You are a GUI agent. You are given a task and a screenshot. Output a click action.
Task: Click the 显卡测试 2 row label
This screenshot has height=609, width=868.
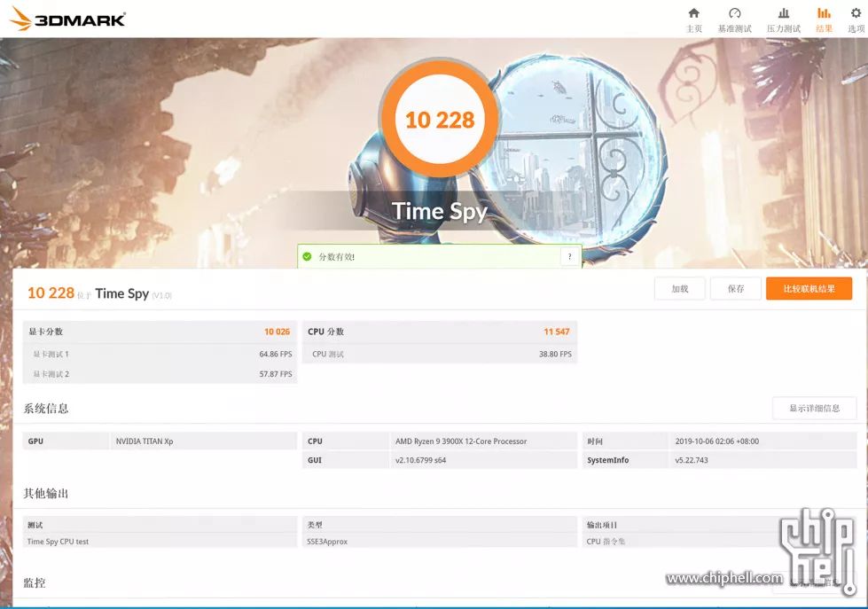point(51,374)
